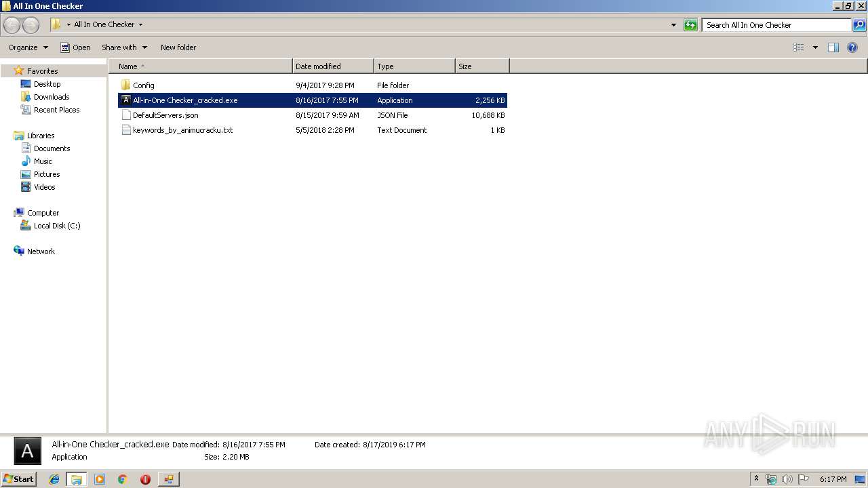
Task: Click the All In One Checker address breadcrumb
Action: tap(104, 25)
